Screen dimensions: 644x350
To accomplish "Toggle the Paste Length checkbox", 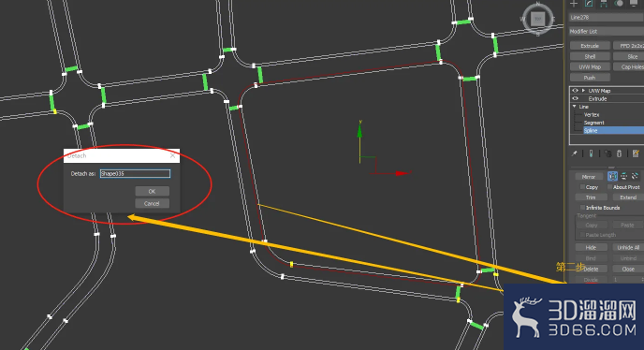I will (582, 235).
